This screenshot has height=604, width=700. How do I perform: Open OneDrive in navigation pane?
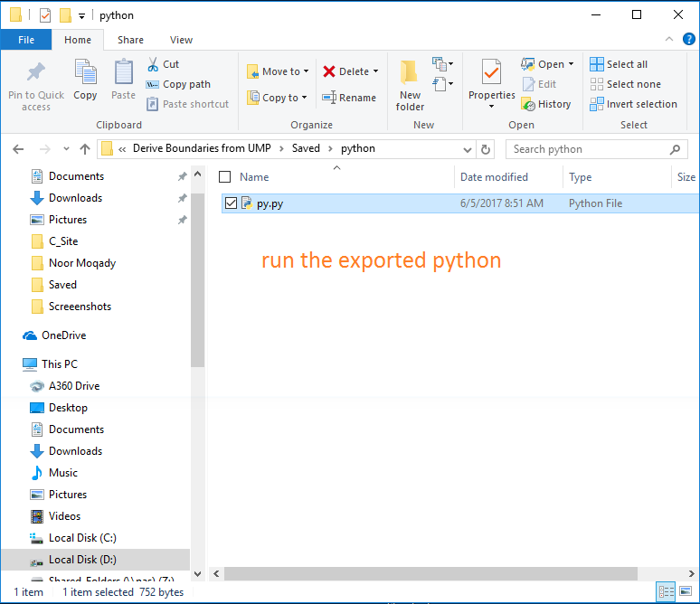[x=54, y=335]
